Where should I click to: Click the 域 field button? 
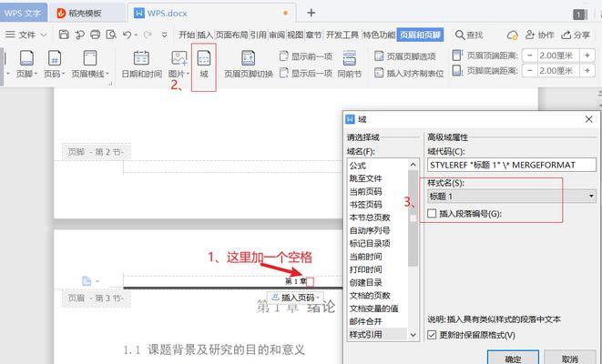pyautogui.click(x=204, y=64)
